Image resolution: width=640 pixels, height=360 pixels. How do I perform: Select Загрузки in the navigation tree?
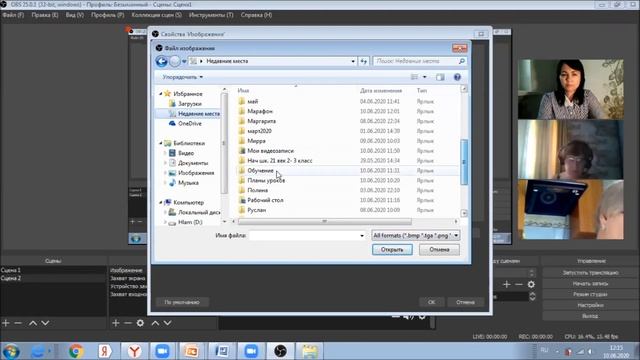(x=190, y=104)
